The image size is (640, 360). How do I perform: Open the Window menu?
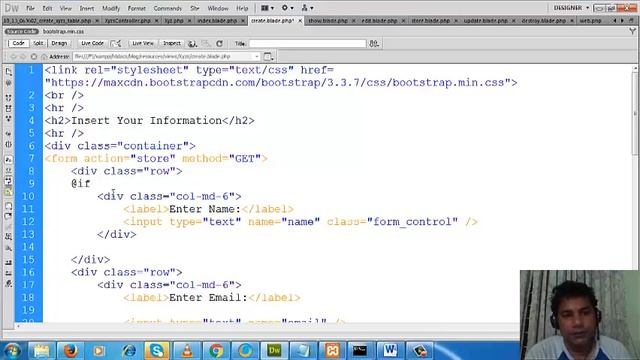coord(218,8)
